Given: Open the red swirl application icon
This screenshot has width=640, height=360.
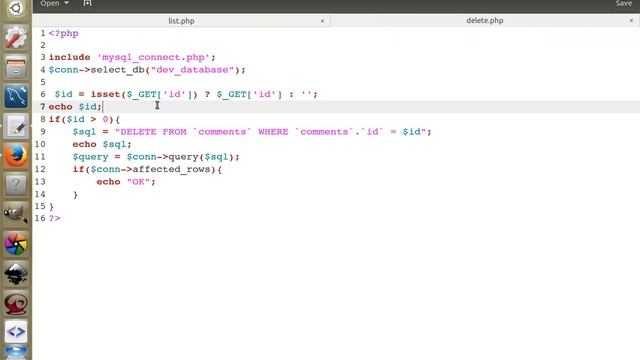Looking at the screenshot, I should point(16,303).
